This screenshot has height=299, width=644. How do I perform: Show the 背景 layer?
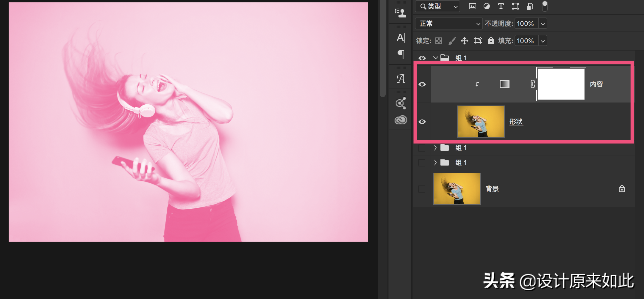click(x=422, y=189)
